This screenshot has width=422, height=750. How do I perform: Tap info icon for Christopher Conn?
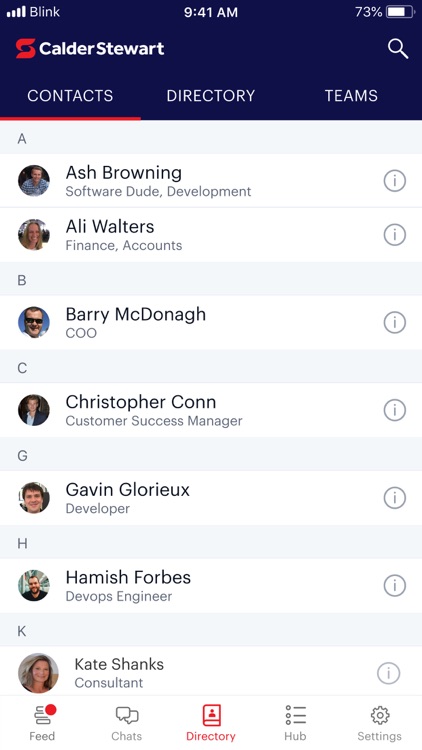tap(395, 410)
